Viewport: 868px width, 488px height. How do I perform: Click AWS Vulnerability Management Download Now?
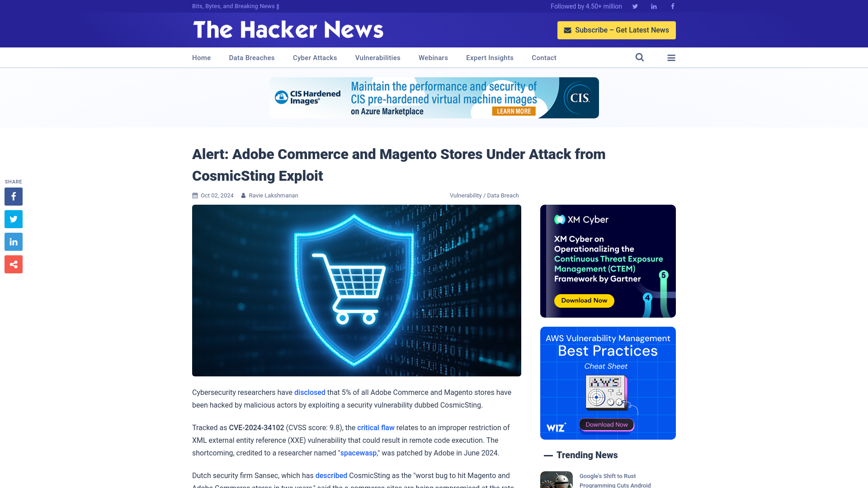coord(607,424)
